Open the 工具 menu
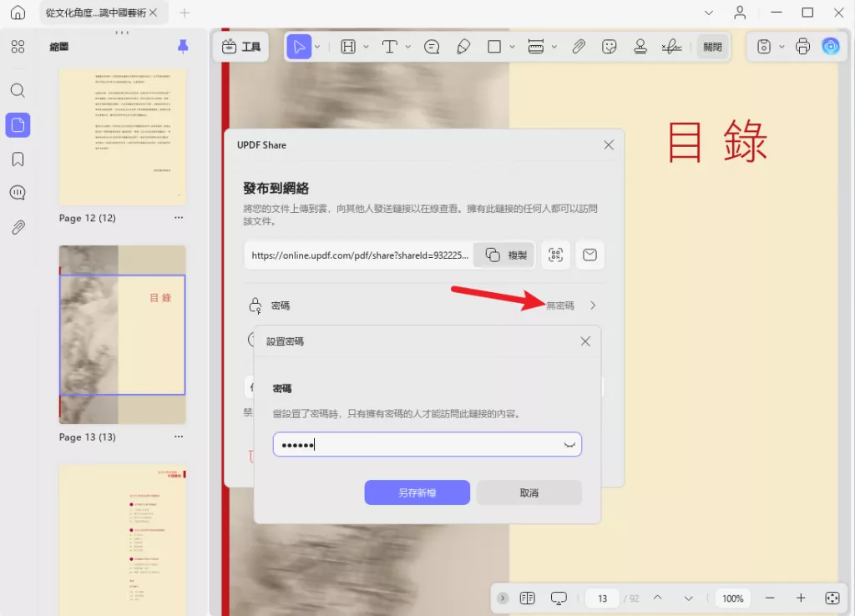Screen dimensions: 855x616 point(240,47)
